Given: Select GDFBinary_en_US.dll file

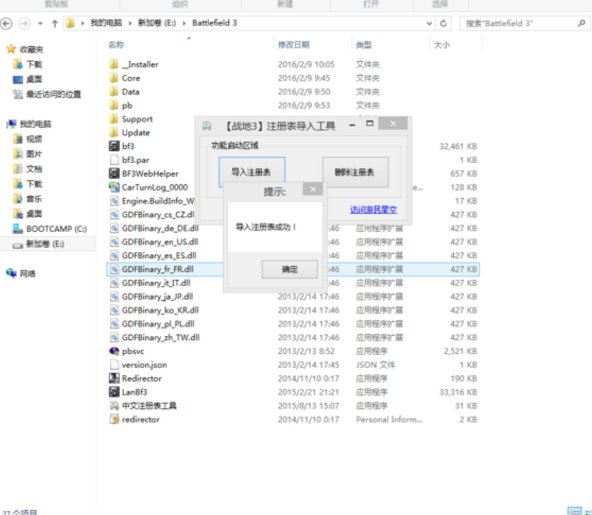Looking at the screenshot, I should click(160, 242).
